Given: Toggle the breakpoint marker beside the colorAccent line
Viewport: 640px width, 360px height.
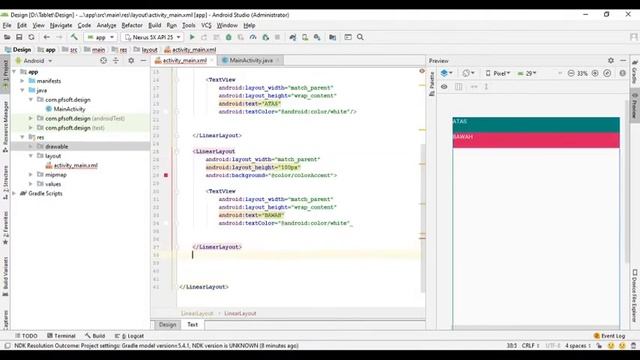Looking at the screenshot, I should coord(166,175).
